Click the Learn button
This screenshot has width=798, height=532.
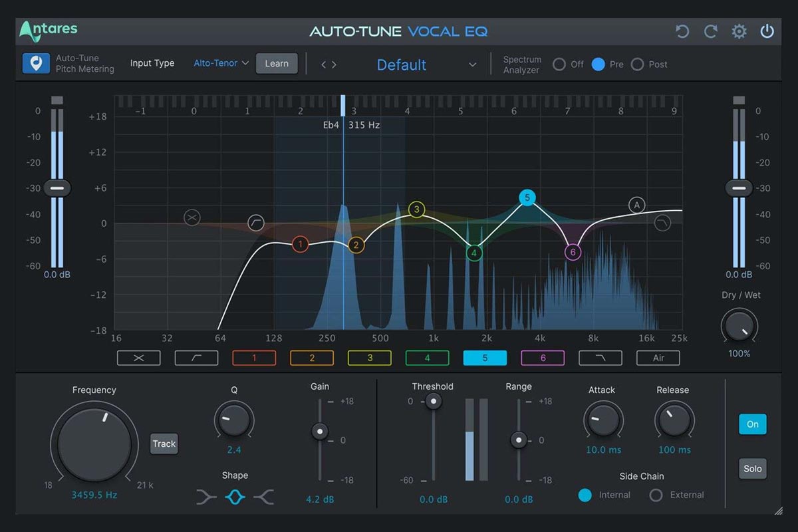pyautogui.click(x=277, y=63)
